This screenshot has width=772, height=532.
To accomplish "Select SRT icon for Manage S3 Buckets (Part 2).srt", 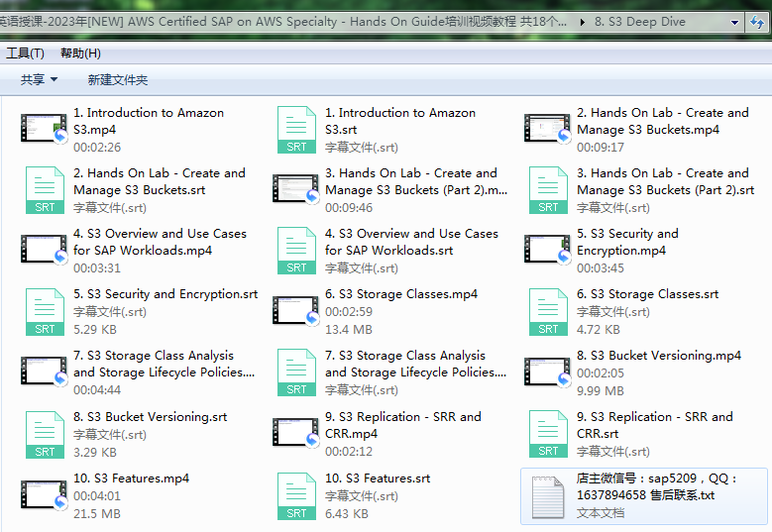I will click(548, 190).
